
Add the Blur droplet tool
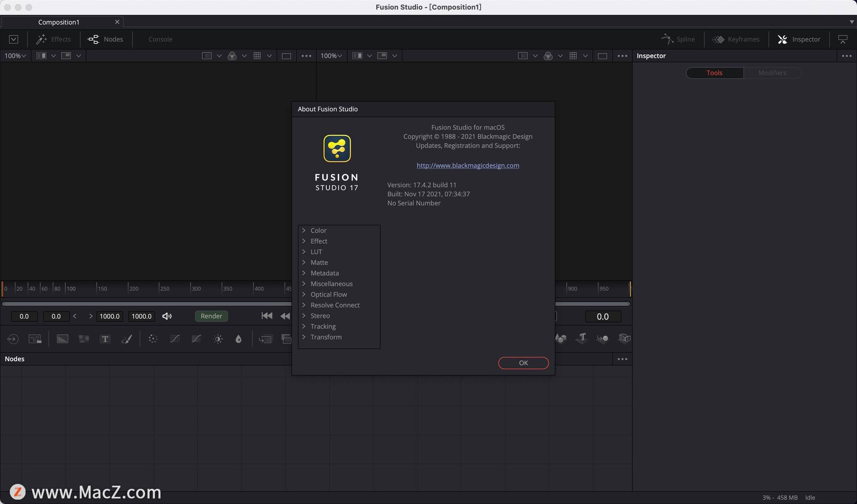[238, 339]
